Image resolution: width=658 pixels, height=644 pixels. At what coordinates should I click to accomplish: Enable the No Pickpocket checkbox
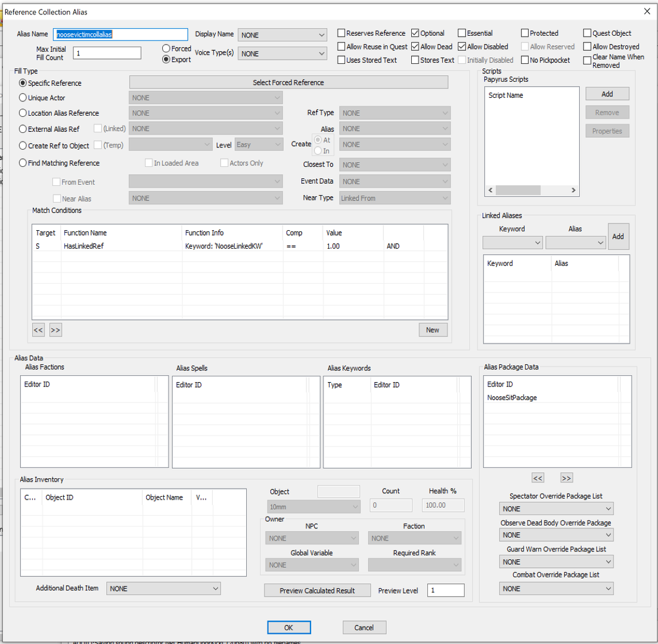(x=524, y=60)
